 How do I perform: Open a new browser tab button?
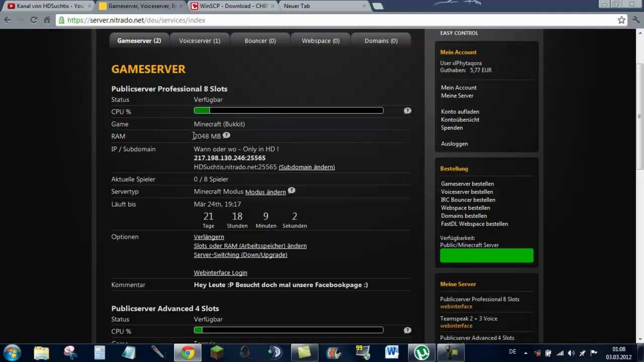coord(378,6)
